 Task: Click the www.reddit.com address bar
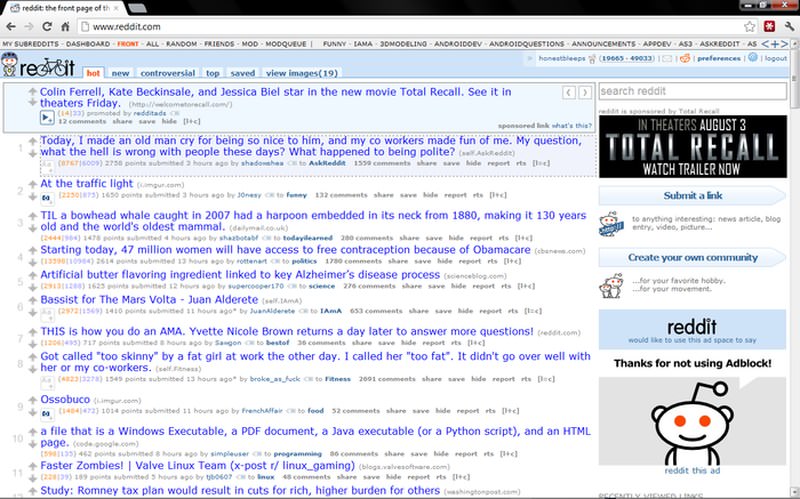[408, 27]
